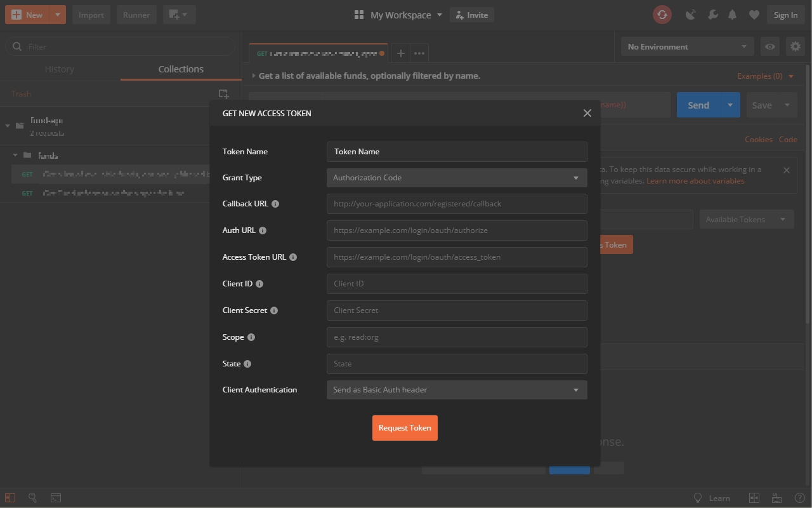
Task: Click the Request Token button
Action: (405, 428)
